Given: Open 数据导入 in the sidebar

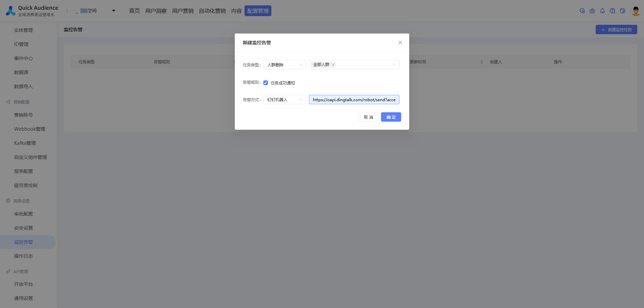Looking at the screenshot, I should [23, 86].
